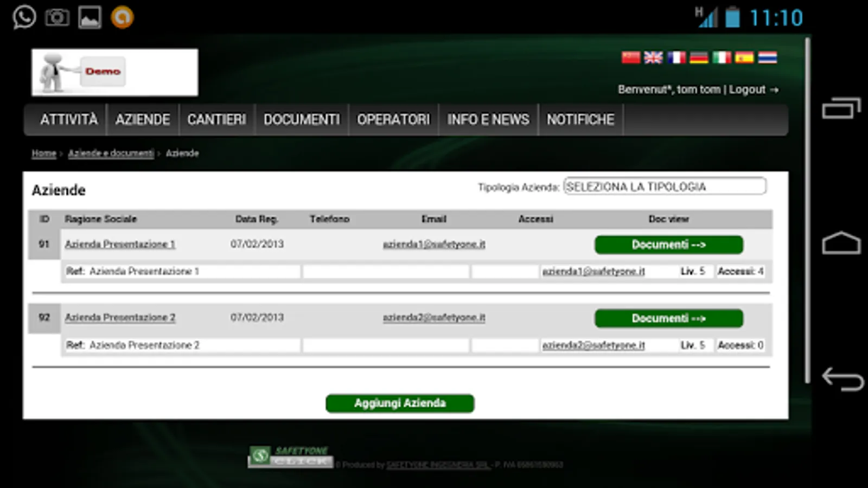The width and height of the screenshot is (868, 488).
Task: Click the 07/02/2013 date for Azienda Presentazione 2
Action: coord(257,317)
